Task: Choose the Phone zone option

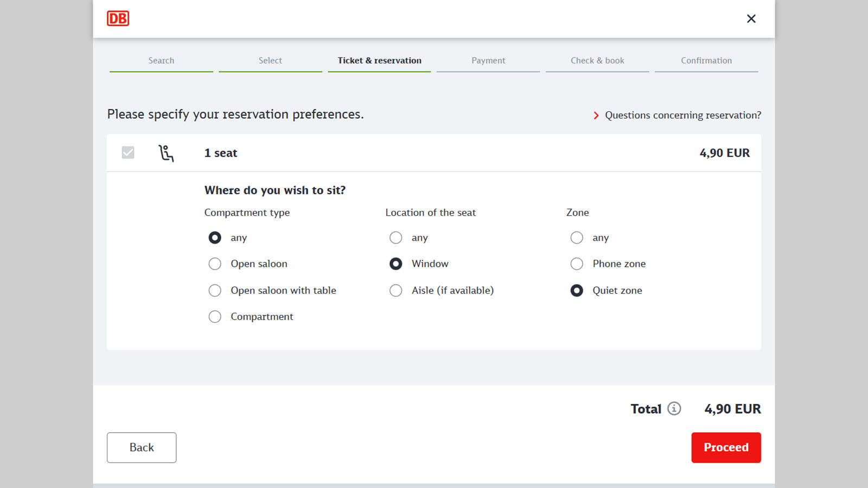Action: click(x=577, y=264)
